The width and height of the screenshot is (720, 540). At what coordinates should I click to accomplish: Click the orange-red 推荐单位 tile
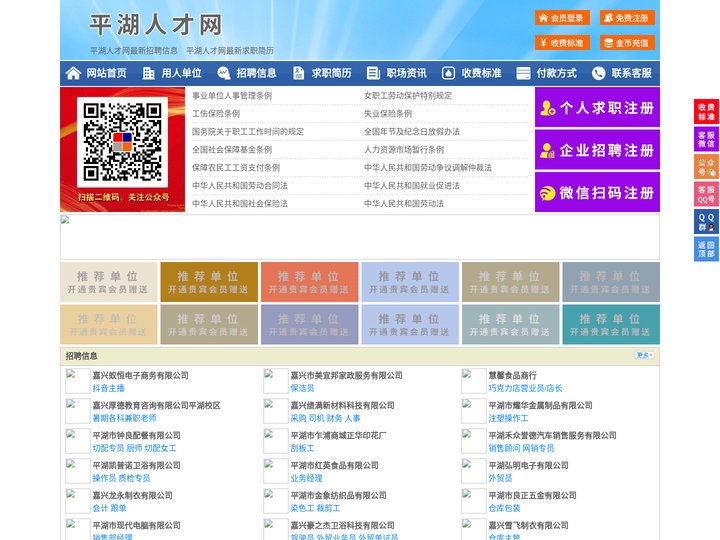point(309,282)
